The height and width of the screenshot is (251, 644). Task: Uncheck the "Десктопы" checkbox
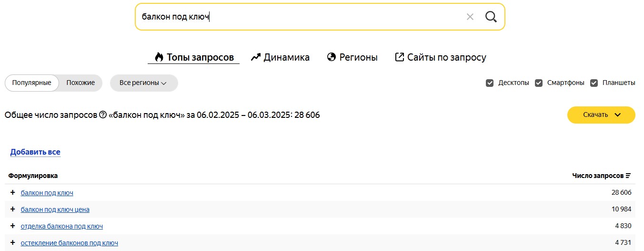pos(490,83)
